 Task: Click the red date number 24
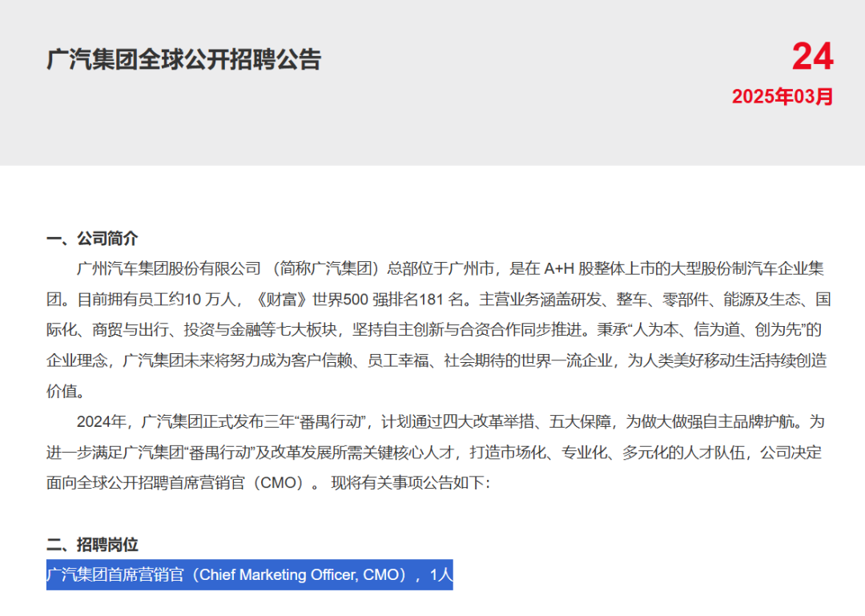[x=812, y=57]
